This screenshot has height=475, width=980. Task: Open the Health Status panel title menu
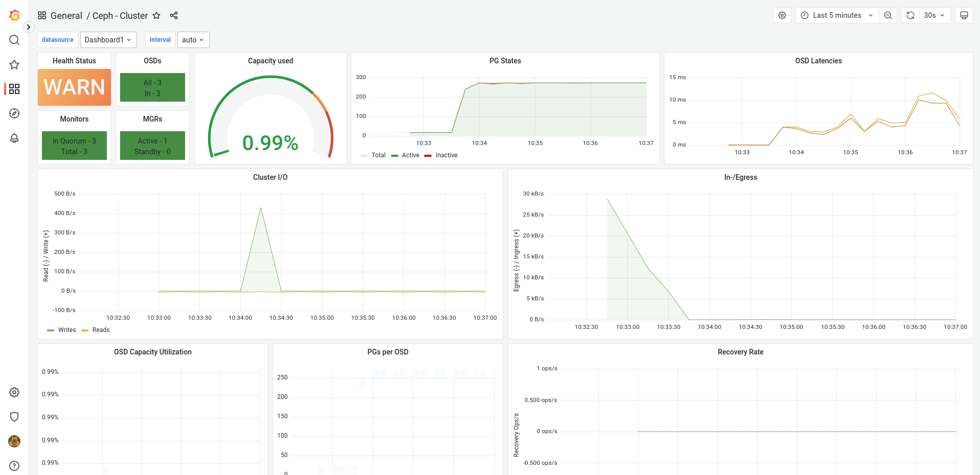pos(74,61)
